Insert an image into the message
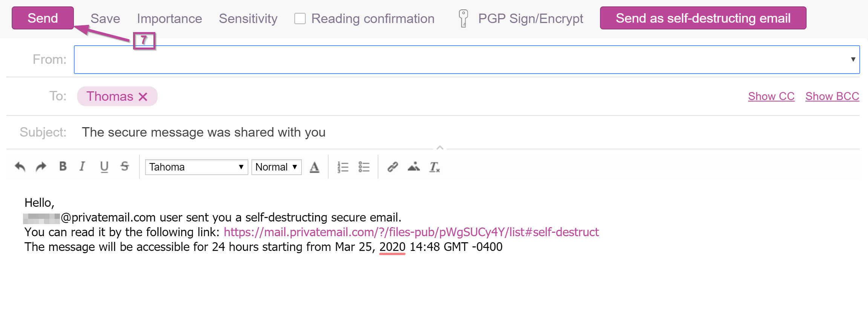868x326 pixels. pos(413,167)
